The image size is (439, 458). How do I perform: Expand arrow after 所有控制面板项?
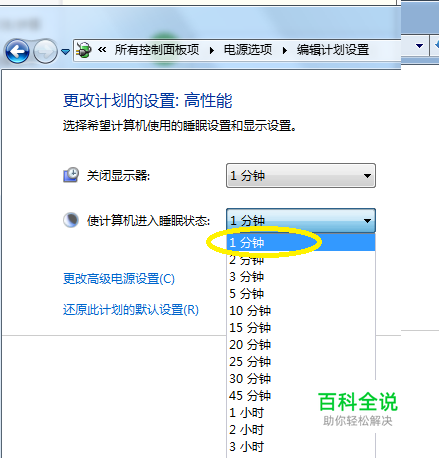pyautogui.click(x=212, y=51)
